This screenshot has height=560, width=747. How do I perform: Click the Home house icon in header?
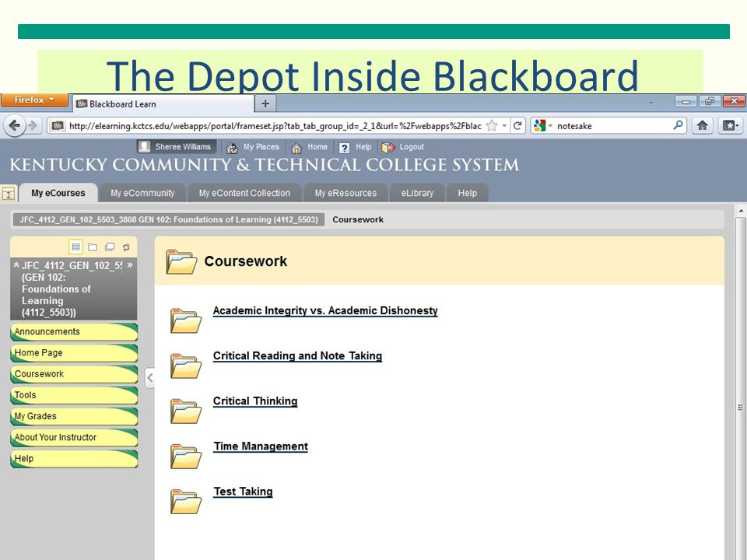pos(296,148)
